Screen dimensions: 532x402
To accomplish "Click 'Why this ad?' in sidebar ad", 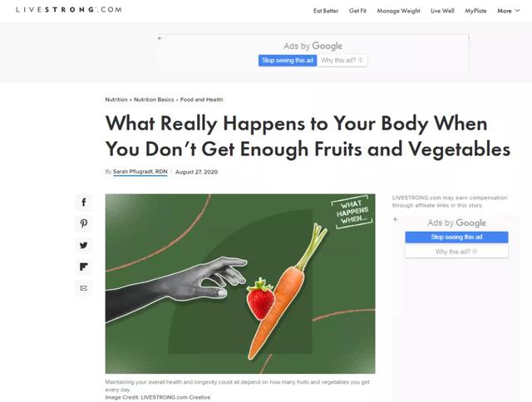I will point(456,252).
